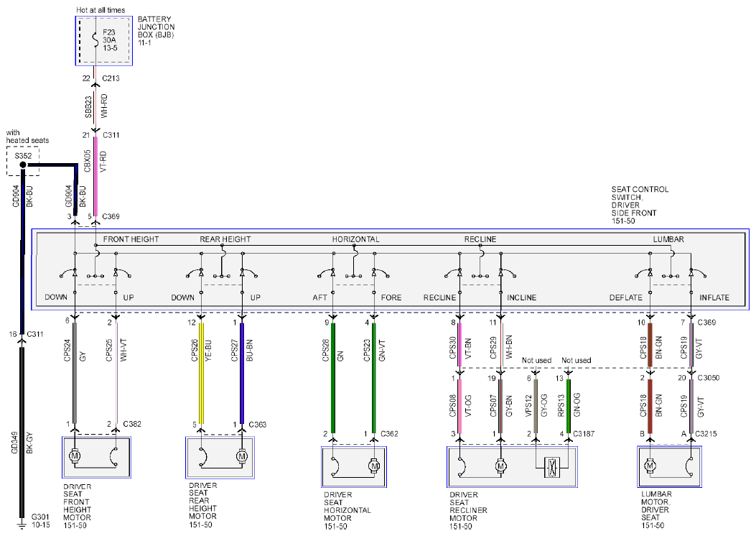Click the C362 connector label

[x=390, y=434]
